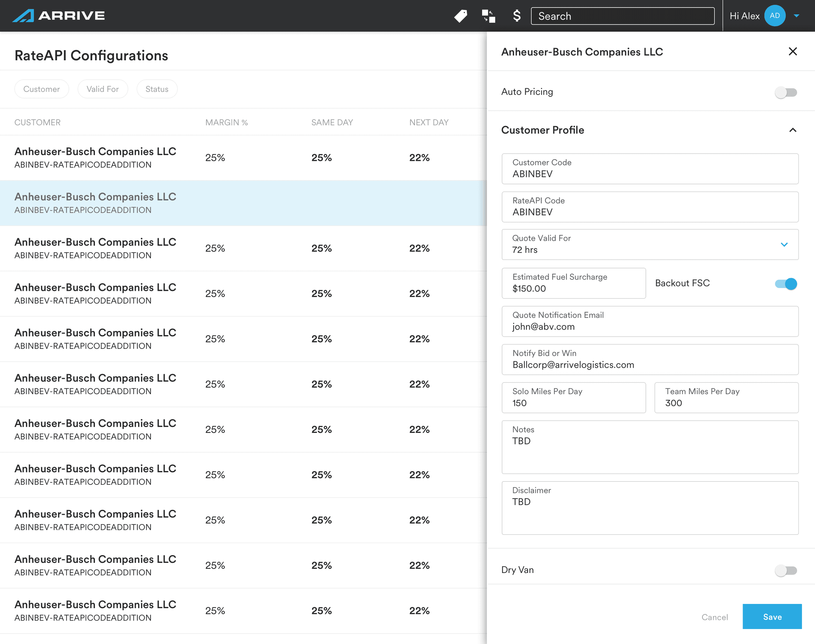Edit the Estimated Fuel Surcharge field
This screenshot has width=815, height=644.
click(573, 283)
